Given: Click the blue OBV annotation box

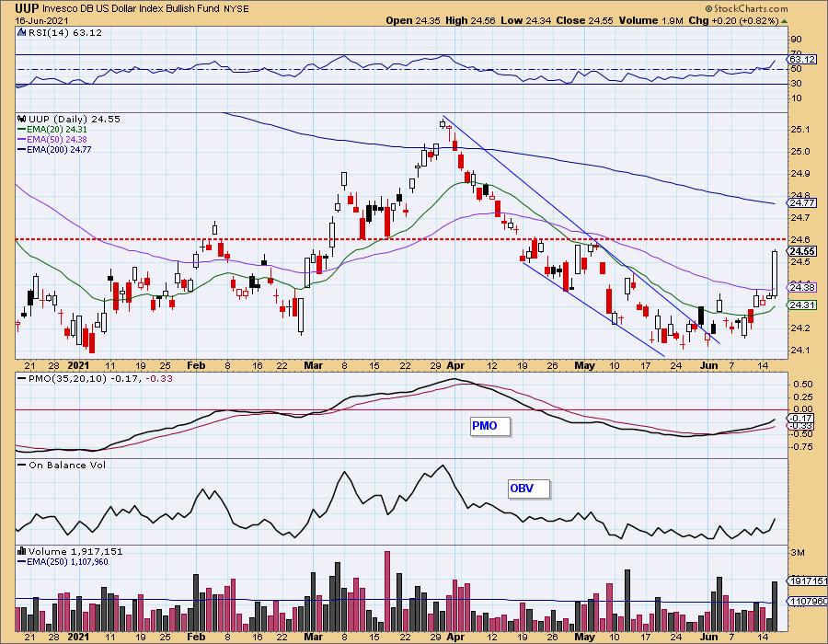Looking at the screenshot, I should pyautogui.click(x=529, y=489).
